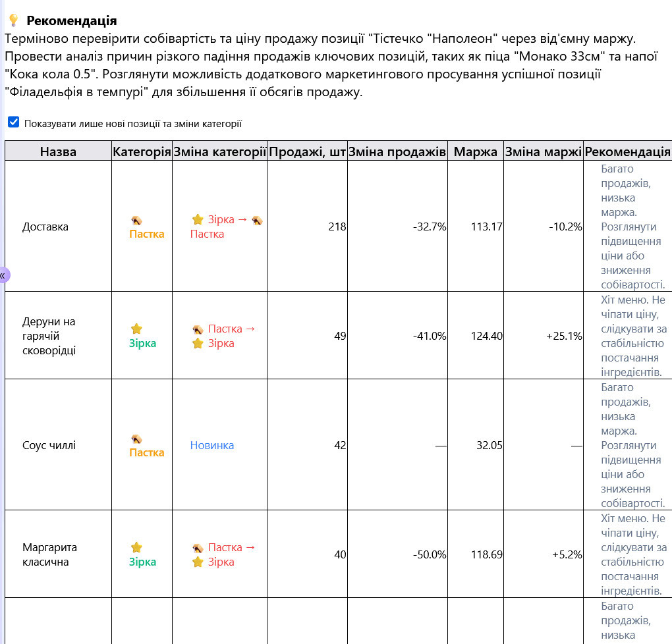Click the Рекомендація section heading
The width and height of the screenshot is (672, 644).
click(72, 20)
